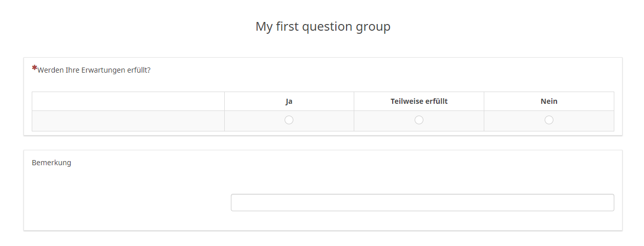Click the word "group" in the heading
The width and height of the screenshot is (644, 246).
tap(373, 27)
